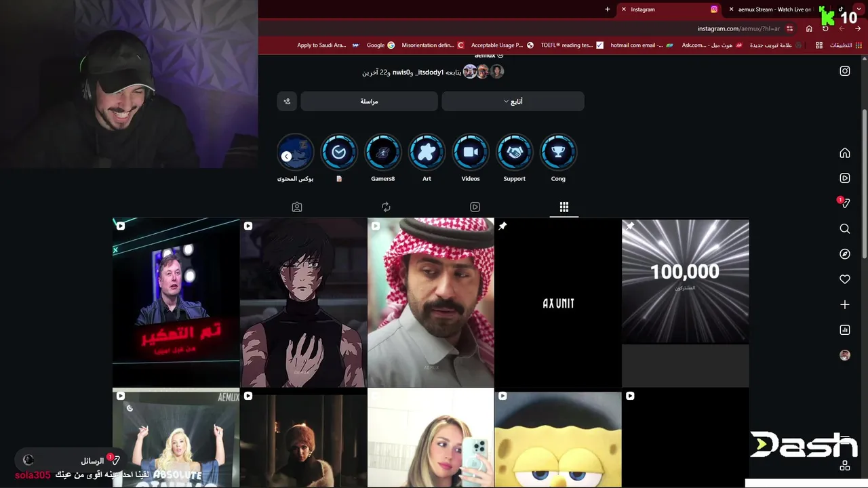Image resolution: width=868 pixels, height=488 pixels.
Task: Open the man in red shemagh post
Action: pyautogui.click(x=431, y=302)
